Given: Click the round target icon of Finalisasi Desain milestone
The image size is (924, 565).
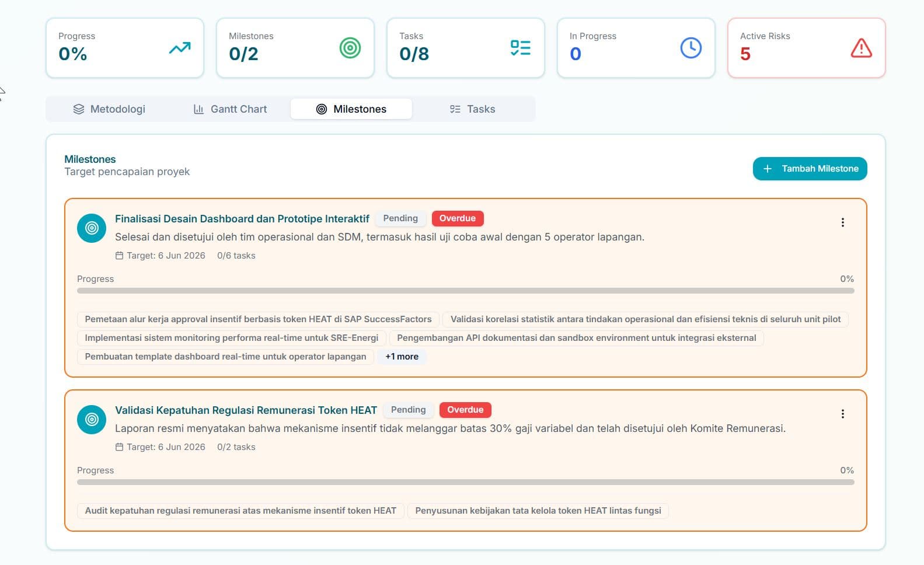Looking at the screenshot, I should pyautogui.click(x=92, y=228).
